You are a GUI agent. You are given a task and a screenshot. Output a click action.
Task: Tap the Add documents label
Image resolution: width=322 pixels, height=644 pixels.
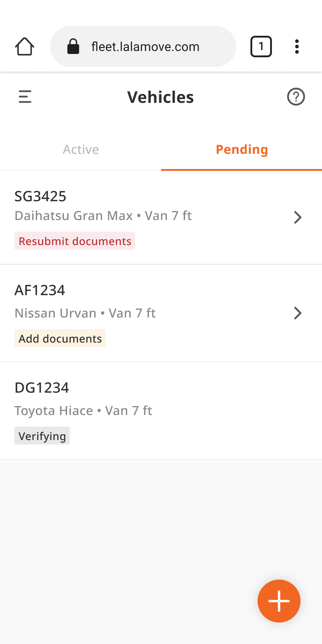click(60, 338)
